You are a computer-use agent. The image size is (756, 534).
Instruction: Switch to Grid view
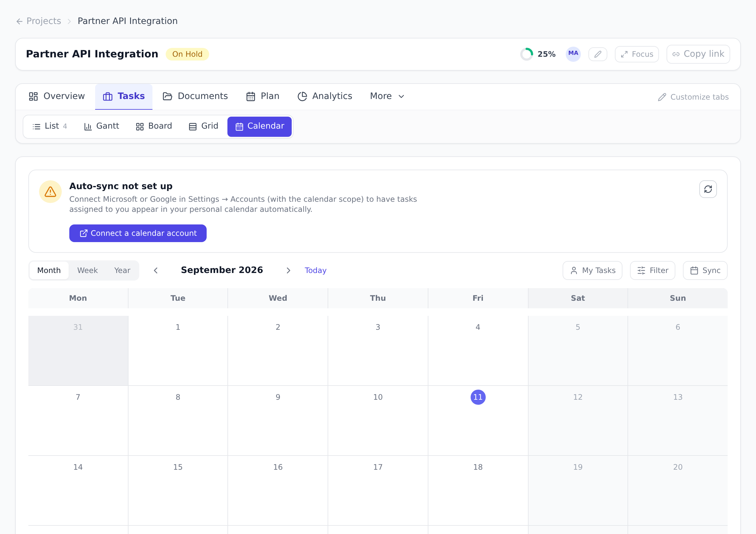tap(203, 126)
